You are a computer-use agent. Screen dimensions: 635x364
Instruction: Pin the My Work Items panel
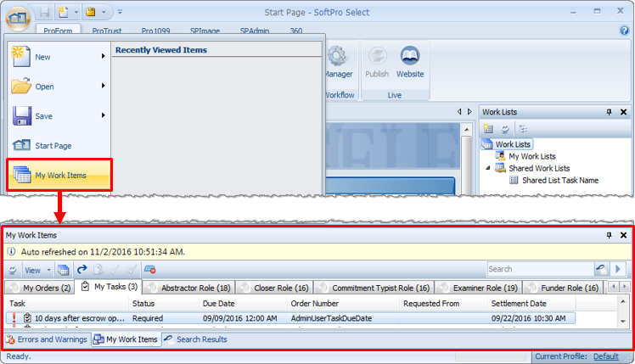[x=609, y=235]
